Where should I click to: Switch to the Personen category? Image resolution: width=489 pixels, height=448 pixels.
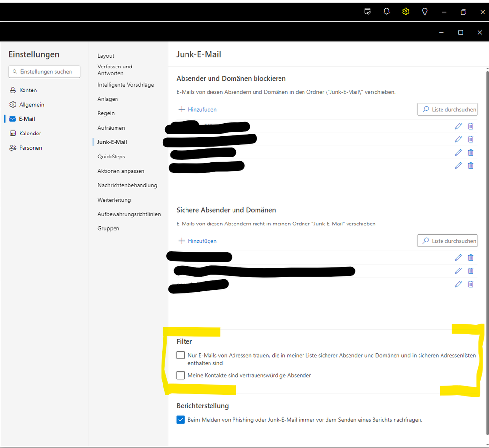[x=30, y=148]
